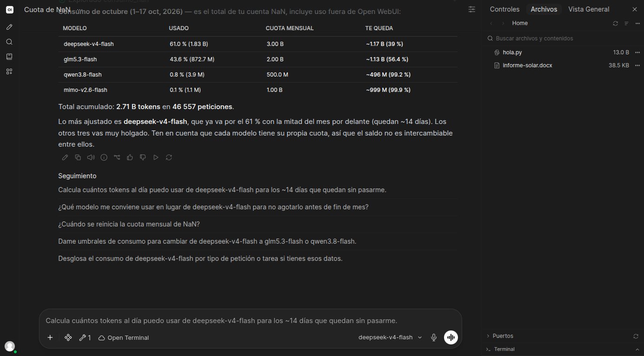
Task: Add attachment with plus button
Action: (x=50, y=337)
